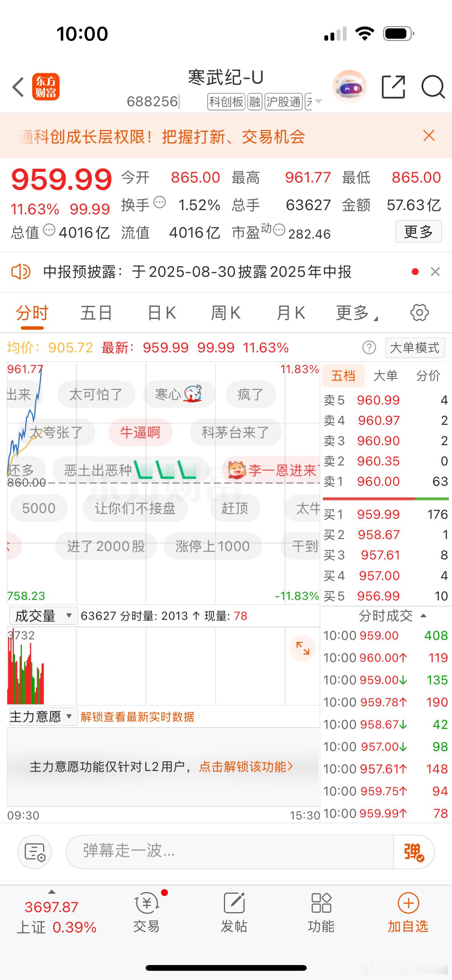Tap the share export icon
The height and width of the screenshot is (980, 452).
(394, 87)
